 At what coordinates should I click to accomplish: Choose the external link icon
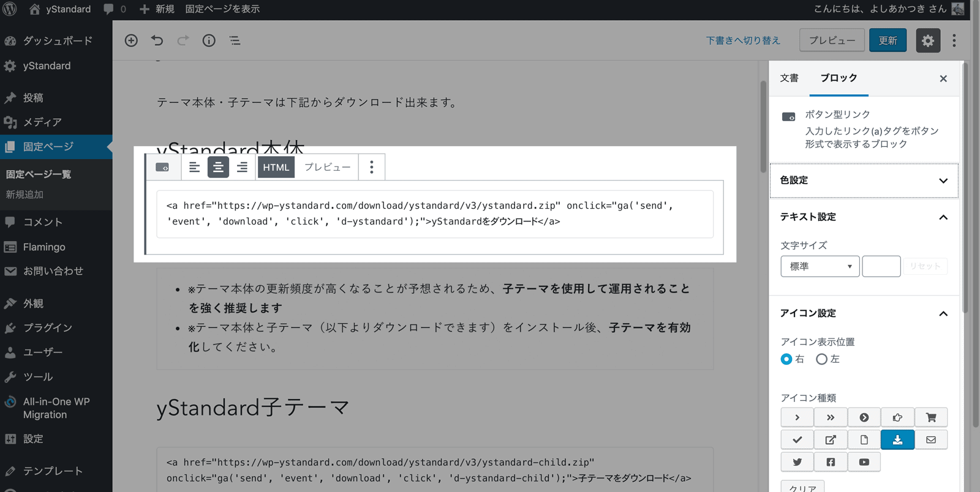pyautogui.click(x=831, y=439)
